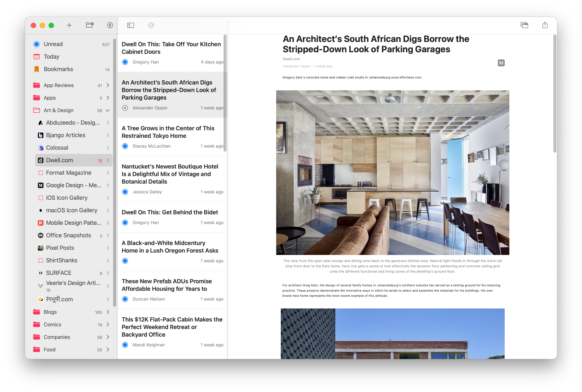582x392 pixels.
Task: Toggle unread dot on Mandi Keighran article
Action: (125, 345)
